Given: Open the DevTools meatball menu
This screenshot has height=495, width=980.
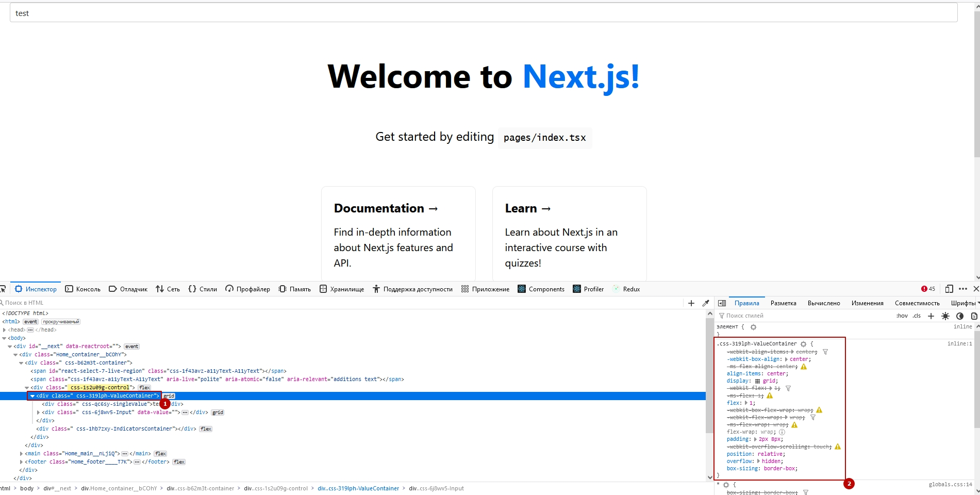Looking at the screenshot, I should (x=963, y=289).
